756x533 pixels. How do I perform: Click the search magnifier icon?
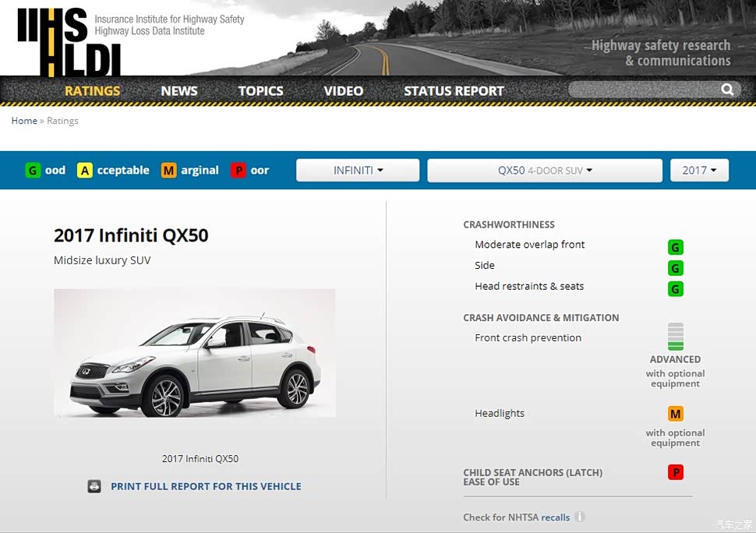tap(727, 90)
